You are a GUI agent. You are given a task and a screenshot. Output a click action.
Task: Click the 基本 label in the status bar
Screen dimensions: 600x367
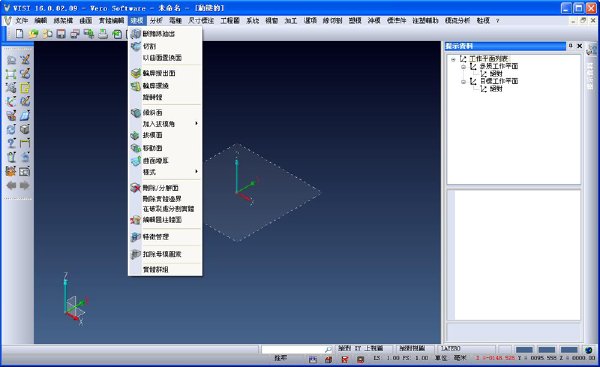tap(280, 358)
